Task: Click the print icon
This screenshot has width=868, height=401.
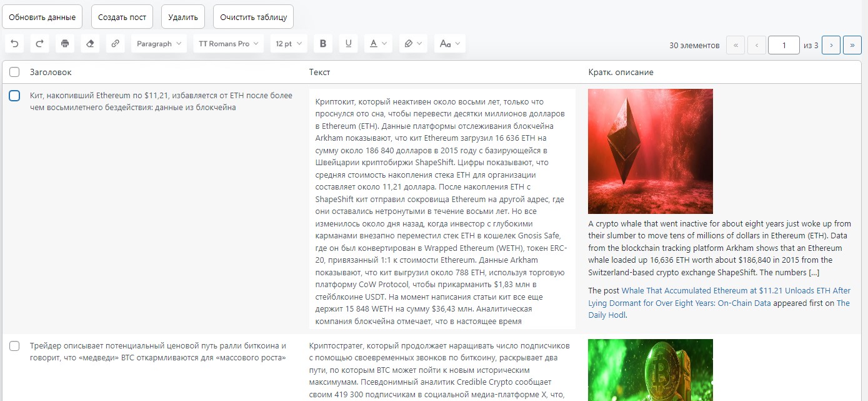Action: pyautogui.click(x=64, y=44)
